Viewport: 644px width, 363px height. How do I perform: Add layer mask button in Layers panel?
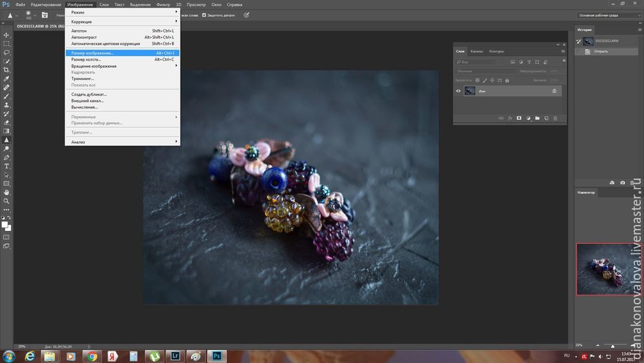coord(519,119)
